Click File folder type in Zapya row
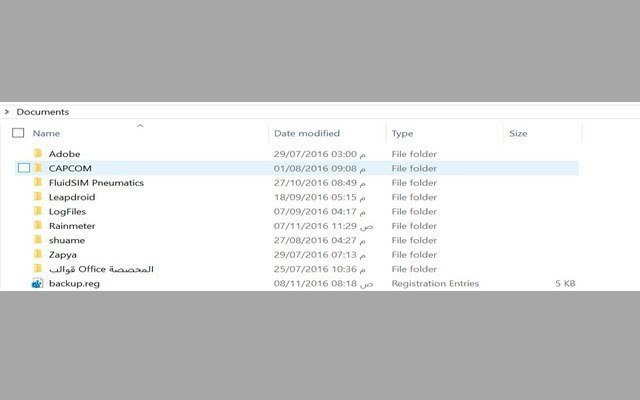 point(414,255)
